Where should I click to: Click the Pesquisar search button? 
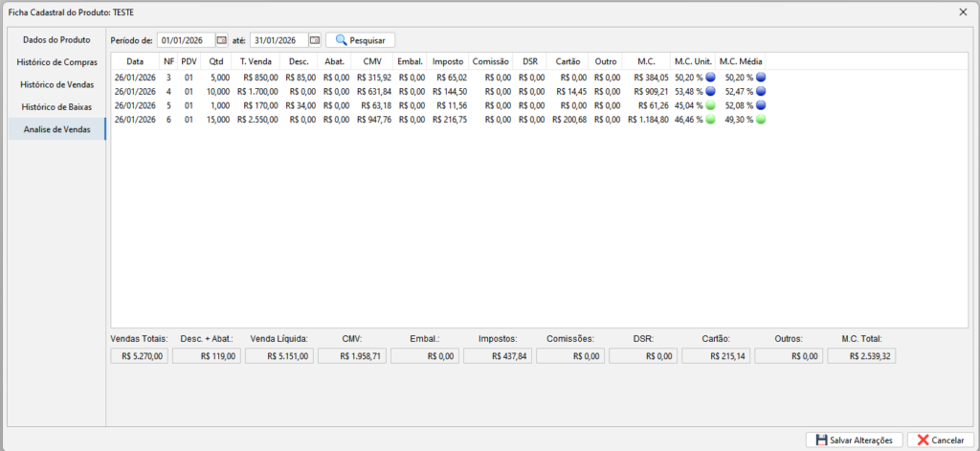(x=360, y=40)
